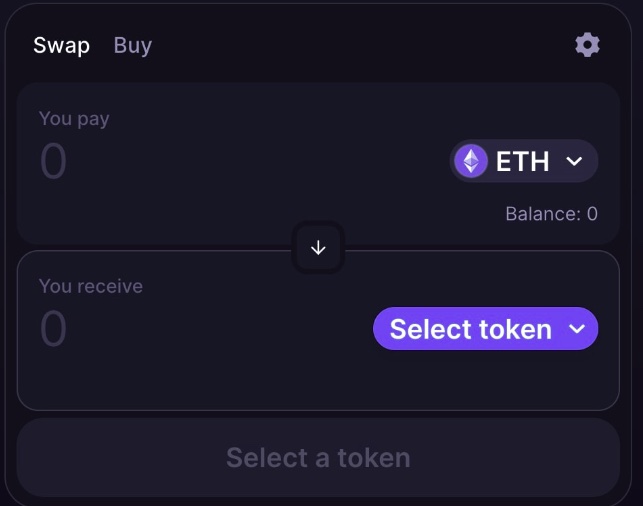Click the Balance: 0 text

click(552, 214)
